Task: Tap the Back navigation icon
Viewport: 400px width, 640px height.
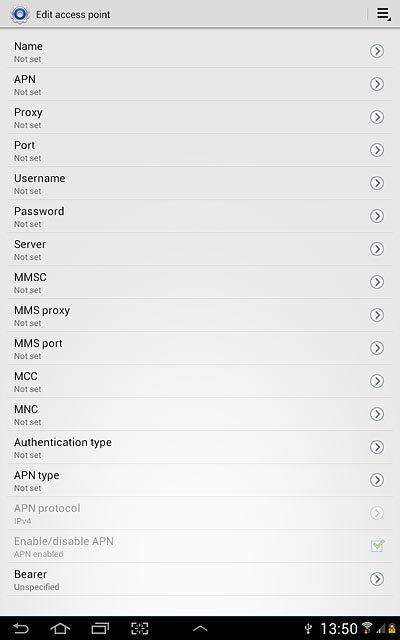Action: tap(21, 628)
